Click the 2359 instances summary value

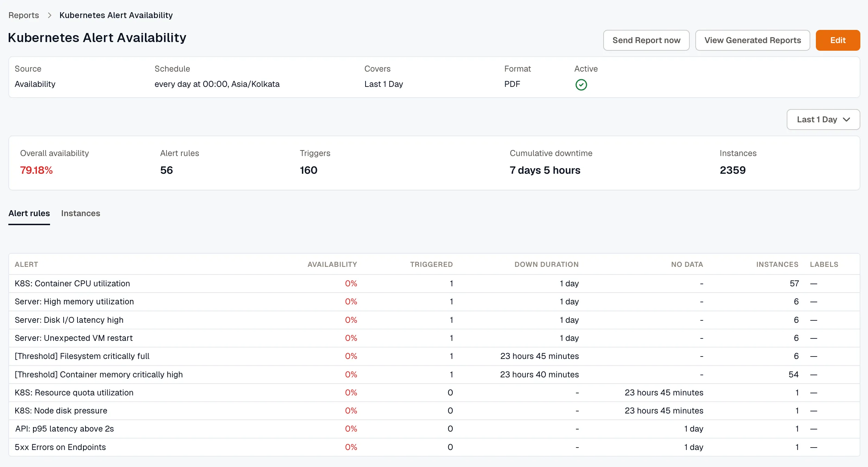pyautogui.click(x=732, y=170)
